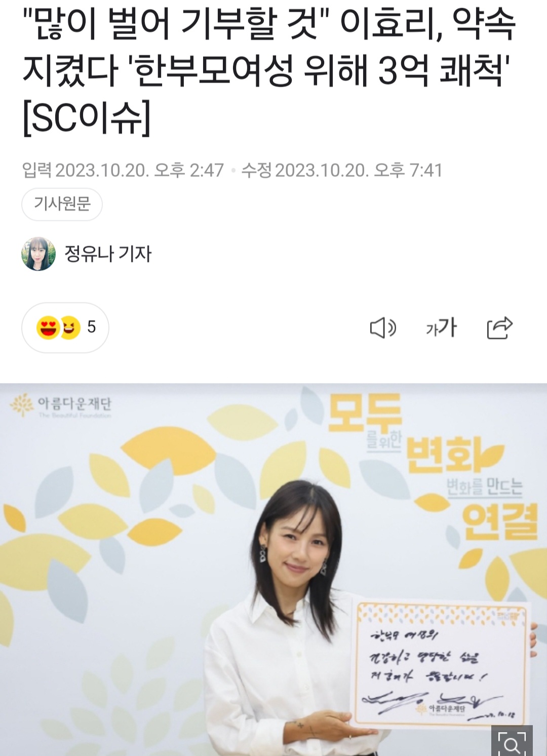Click the yellow 연결 text in the photo
547x756 pixels.
point(500,522)
